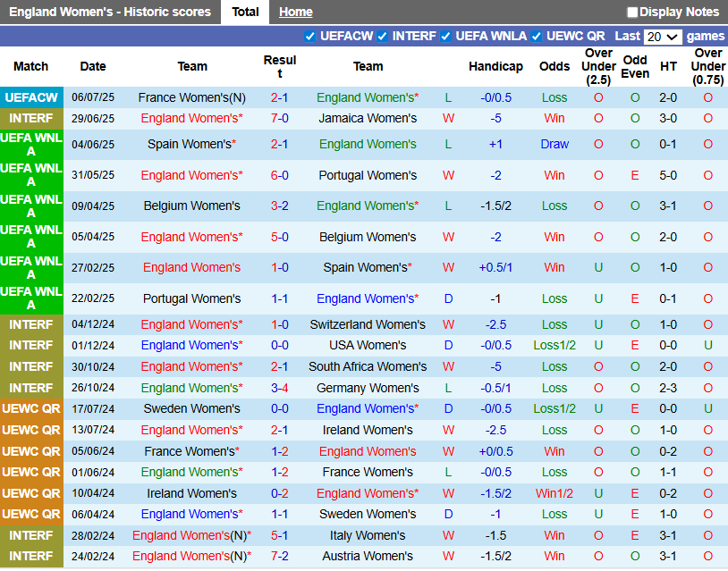Uncheck the UEFACW competition filter
The height and width of the screenshot is (571, 728).
[x=309, y=36]
